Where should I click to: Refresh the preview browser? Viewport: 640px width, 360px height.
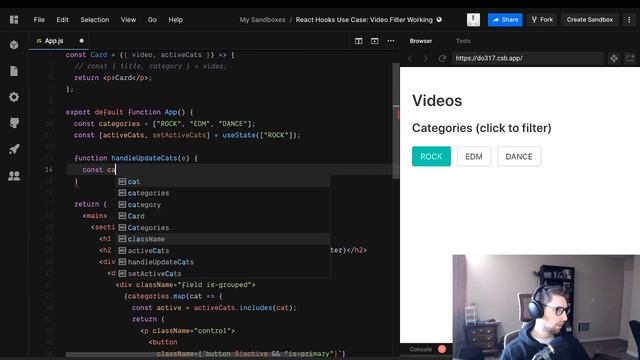click(442, 58)
